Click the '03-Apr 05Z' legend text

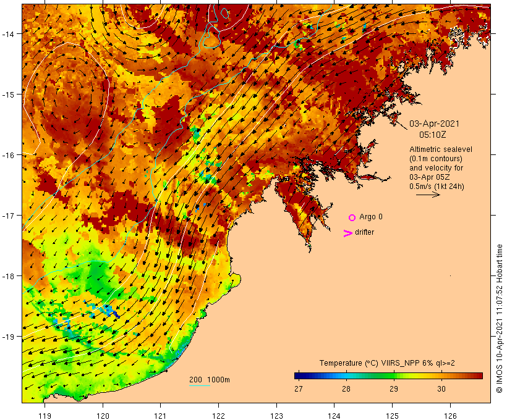[429, 177]
